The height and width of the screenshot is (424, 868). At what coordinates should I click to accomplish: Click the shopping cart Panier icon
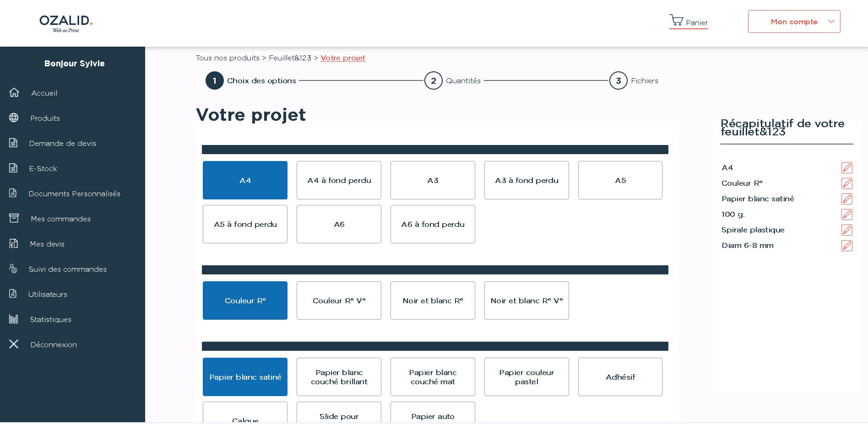pos(676,21)
